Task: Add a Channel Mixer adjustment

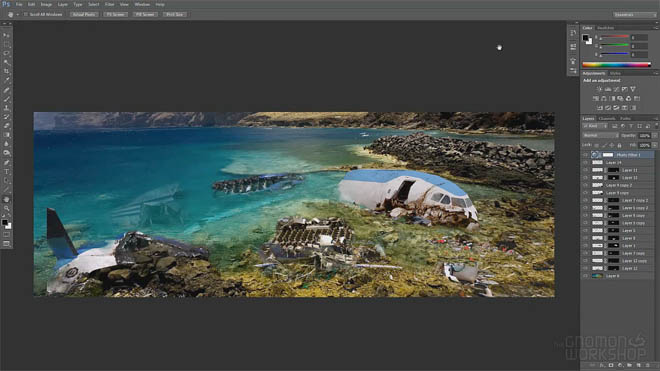Action: [x=628, y=99]
